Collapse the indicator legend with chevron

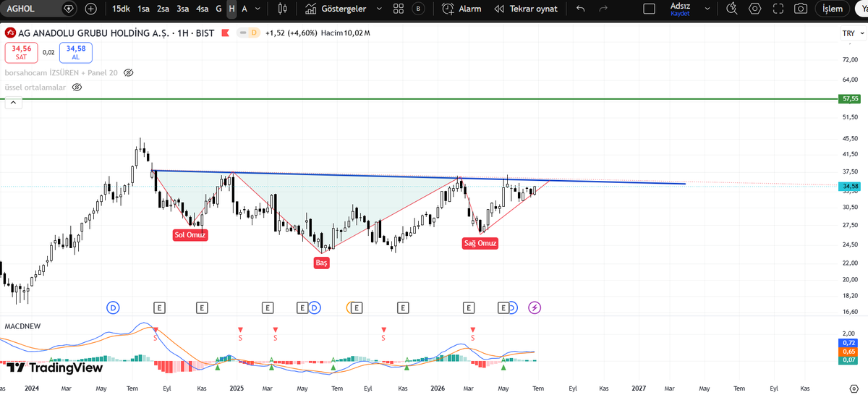point(13,103)
